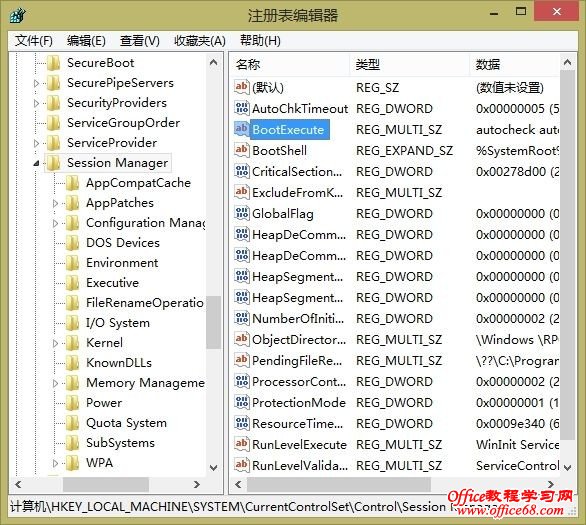The height and width of the screenshot is (525, 586).
Task: Select the AppCompatCache subkey
Action: 138,183
